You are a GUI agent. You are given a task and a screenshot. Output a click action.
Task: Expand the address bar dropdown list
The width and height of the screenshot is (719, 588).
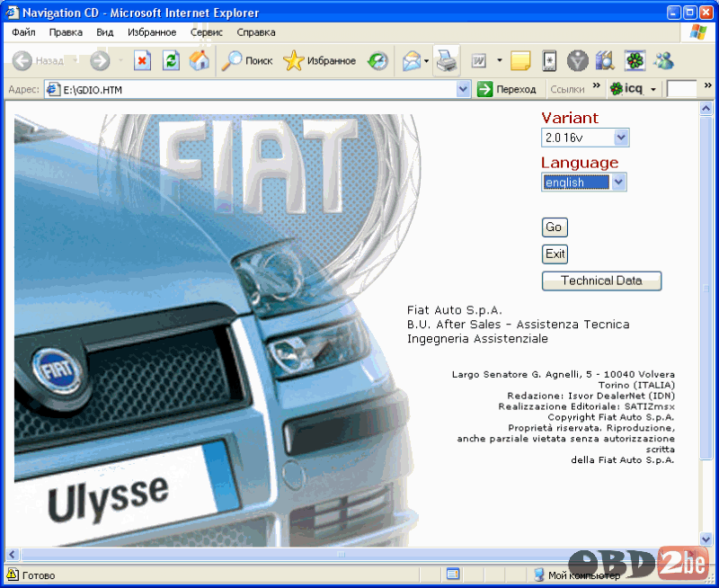click(x=463, y=89)
